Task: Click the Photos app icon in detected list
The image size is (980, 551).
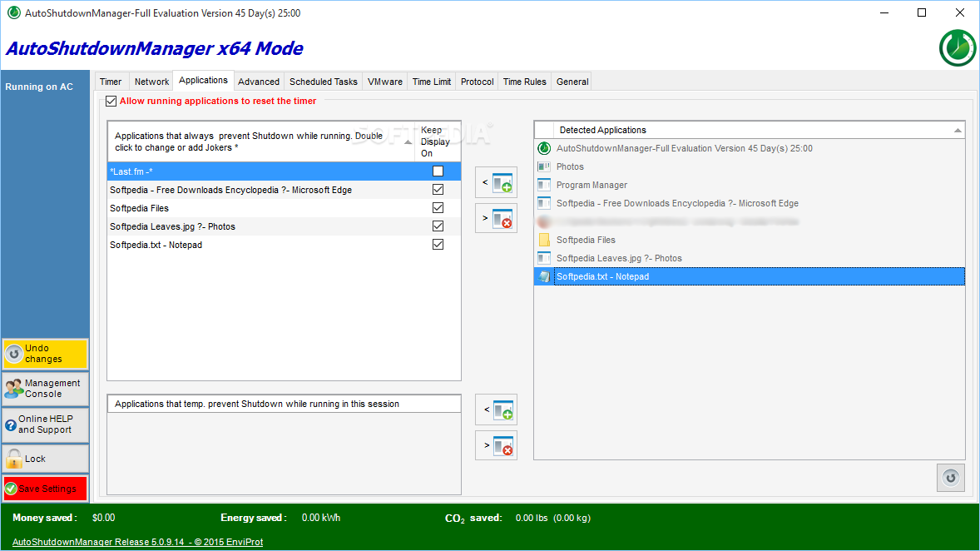Action: 544,166
